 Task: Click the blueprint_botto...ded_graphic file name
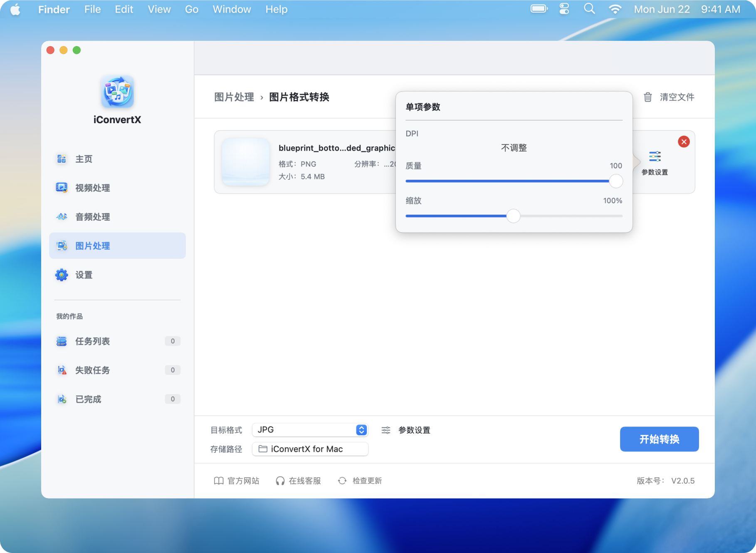coord(337,148)
